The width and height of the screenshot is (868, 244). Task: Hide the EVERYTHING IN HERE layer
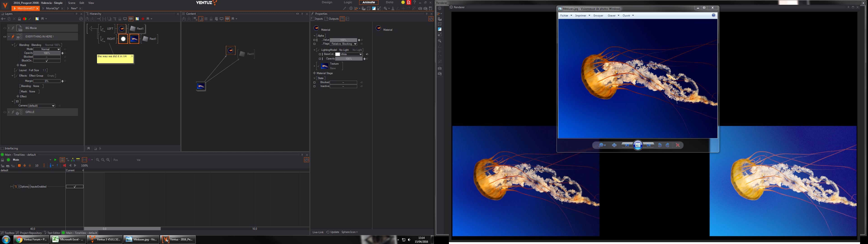[x=4, y=37]
